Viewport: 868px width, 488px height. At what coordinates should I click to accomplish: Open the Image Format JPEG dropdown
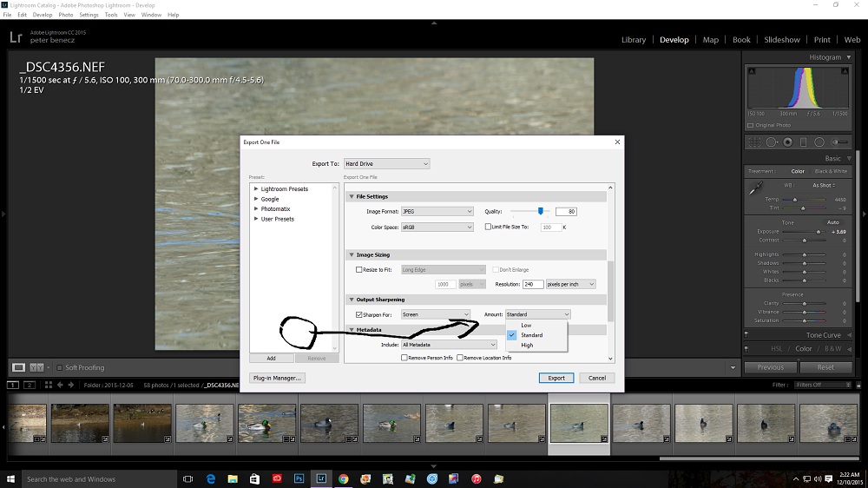coord(431,212)
